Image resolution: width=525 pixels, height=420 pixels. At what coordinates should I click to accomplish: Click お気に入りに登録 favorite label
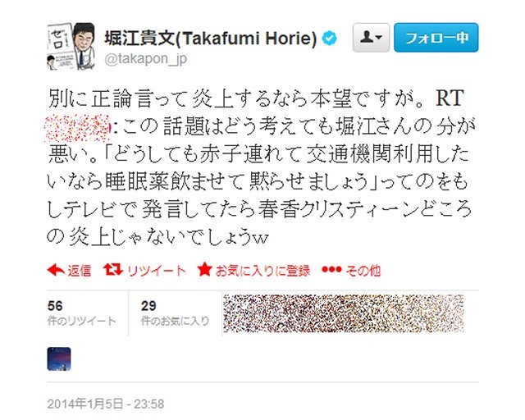click(x=262, y=270)
